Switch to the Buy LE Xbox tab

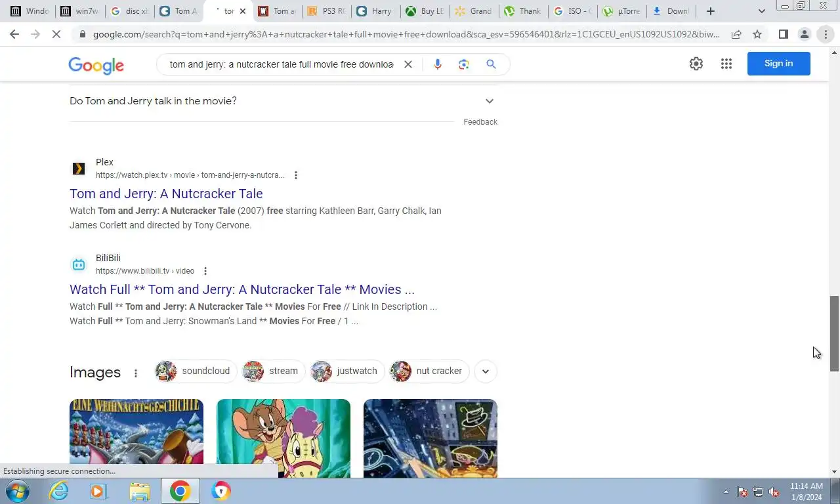point(425,11)
